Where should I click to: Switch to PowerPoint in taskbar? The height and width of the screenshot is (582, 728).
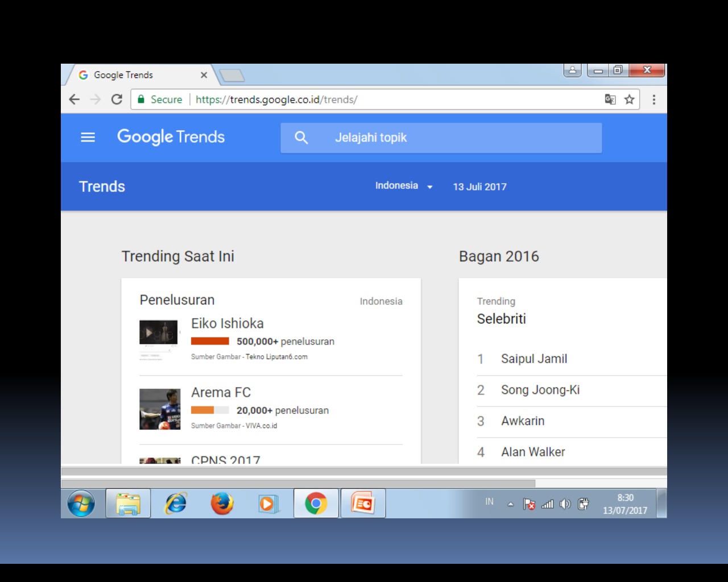tap(363, 504)
